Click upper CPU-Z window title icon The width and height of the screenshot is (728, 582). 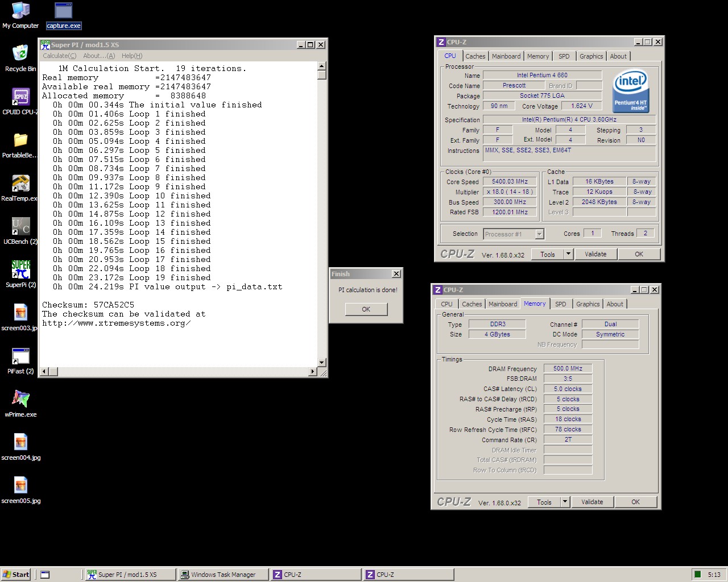441,42
